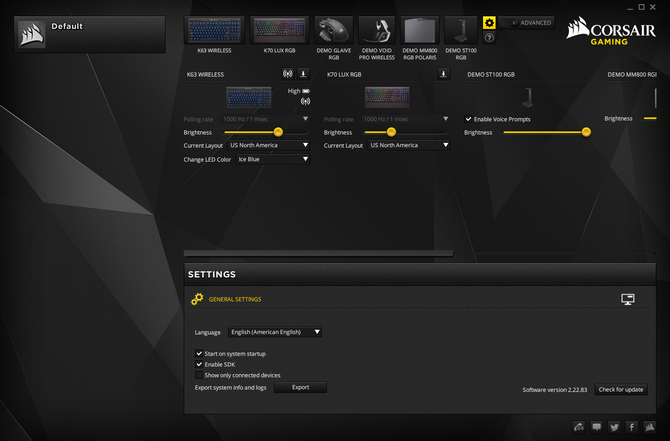Viewport: 670px width, 441px height.
Task: Click the K70 LUX RGB firmware download icon
Action: pos(444,74)
